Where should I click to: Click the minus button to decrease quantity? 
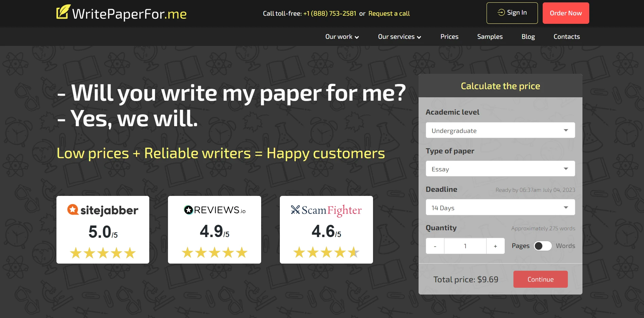[x=435, y=246]
